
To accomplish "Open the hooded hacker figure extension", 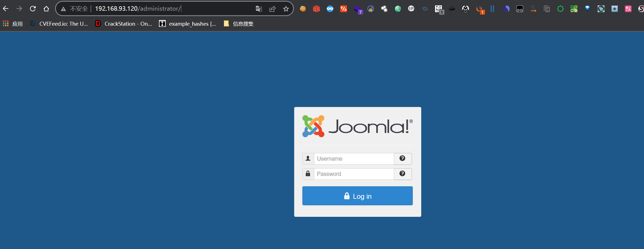I will 466,9.
